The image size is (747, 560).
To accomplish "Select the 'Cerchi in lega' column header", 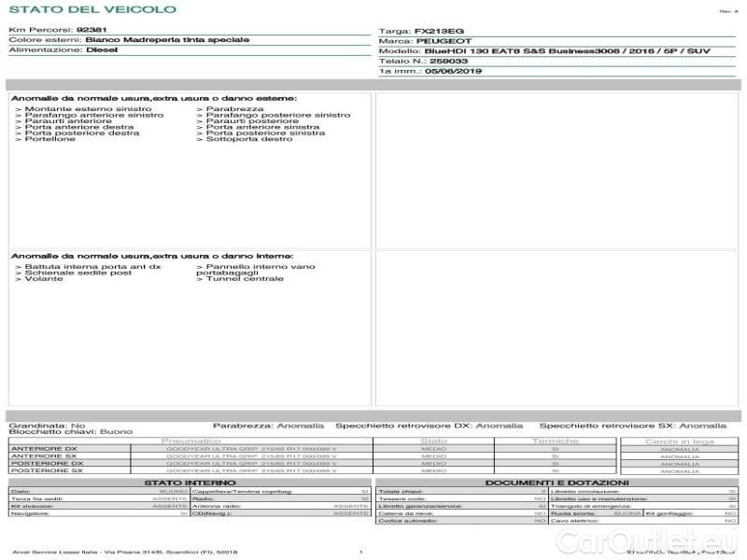I will click(x=680, y=441).
